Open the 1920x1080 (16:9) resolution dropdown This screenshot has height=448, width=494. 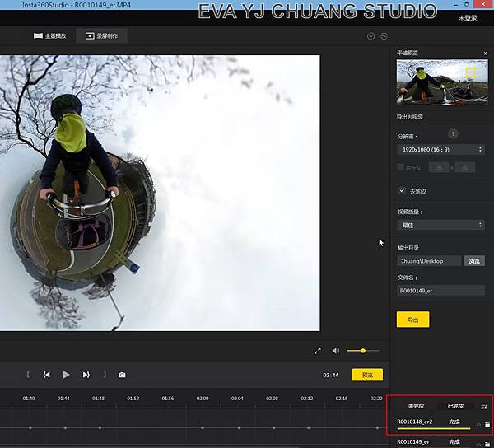[440, 150]
